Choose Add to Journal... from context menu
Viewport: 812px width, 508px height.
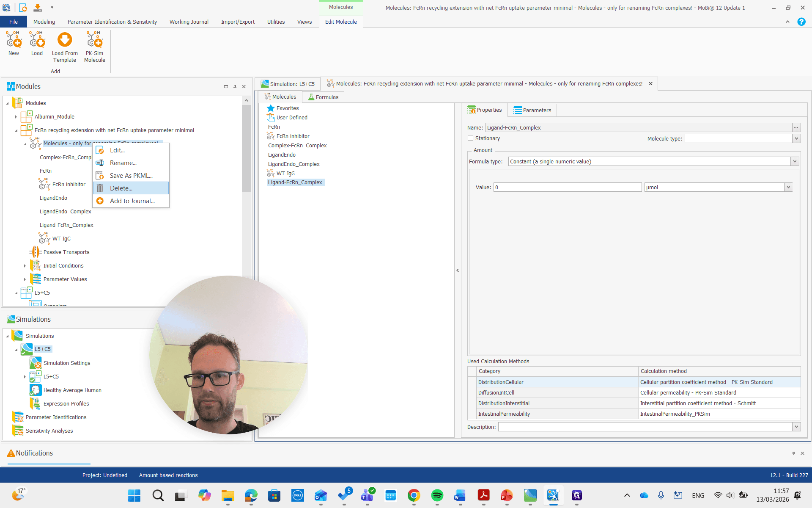pyautogui.click(x=131, y=201)
